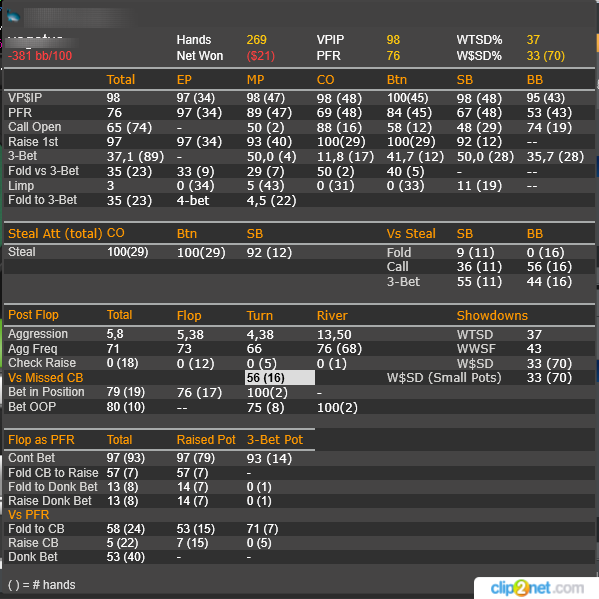The width and height of the screenshot is (599, 599).
Task: Click the Post Flop section header
Action: (33, 315)
